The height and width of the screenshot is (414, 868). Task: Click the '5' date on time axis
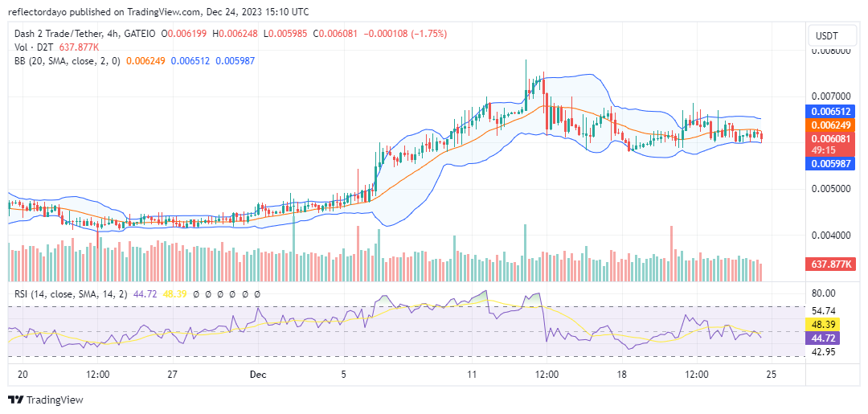[x=344, y=375]
